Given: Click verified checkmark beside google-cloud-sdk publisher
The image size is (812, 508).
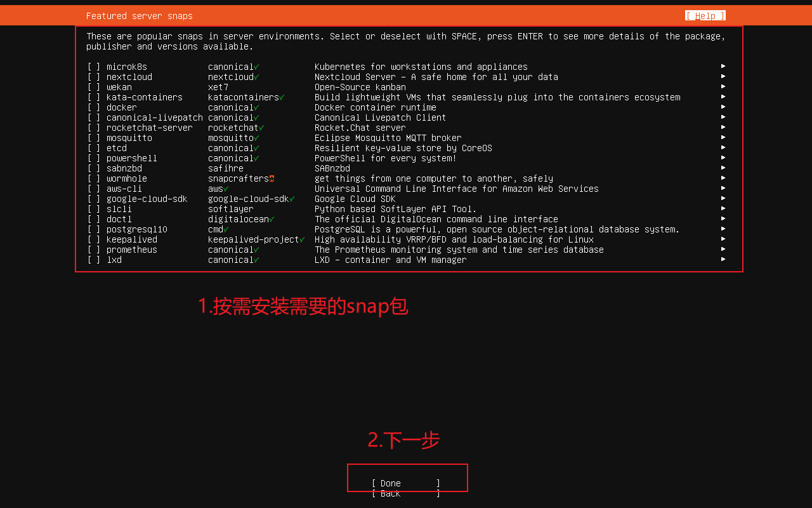Looking at the screenshot, I should 292,199.
